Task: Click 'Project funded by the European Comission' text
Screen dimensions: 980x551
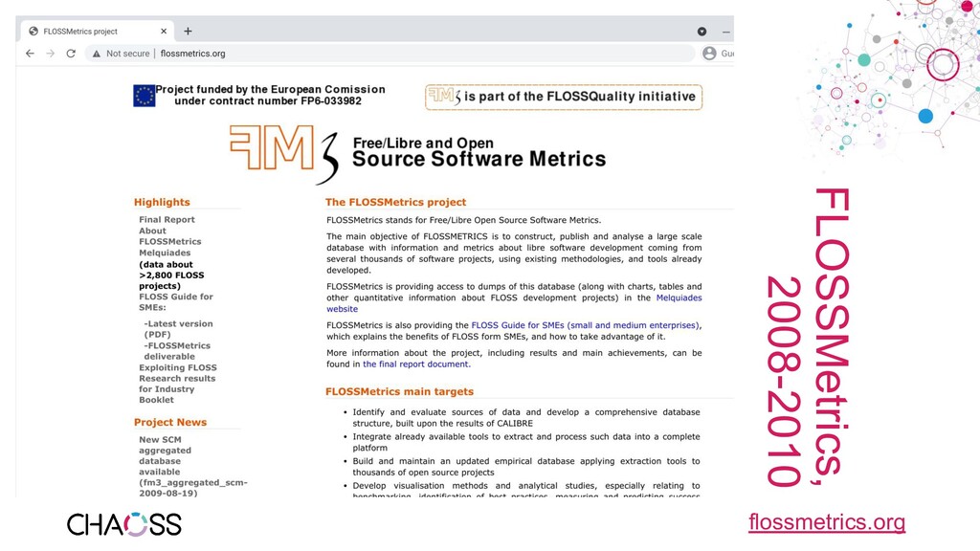Action: point(271,89)
